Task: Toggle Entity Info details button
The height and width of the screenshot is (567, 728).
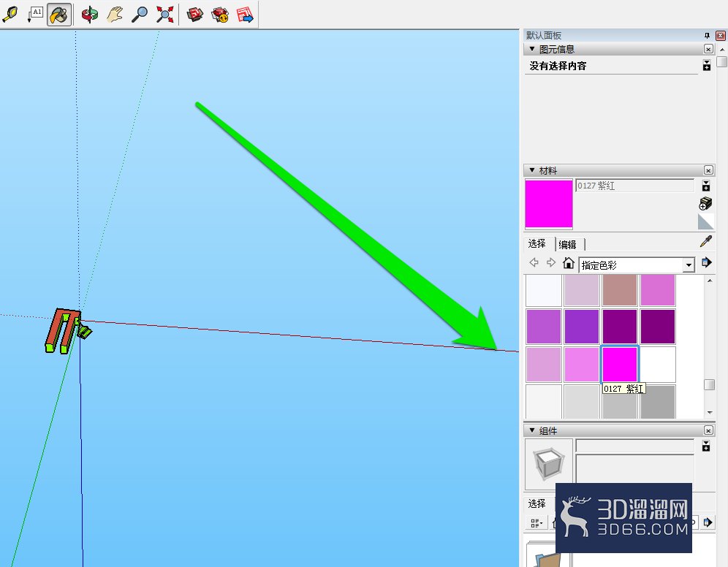Action: [x=707, y=66]
